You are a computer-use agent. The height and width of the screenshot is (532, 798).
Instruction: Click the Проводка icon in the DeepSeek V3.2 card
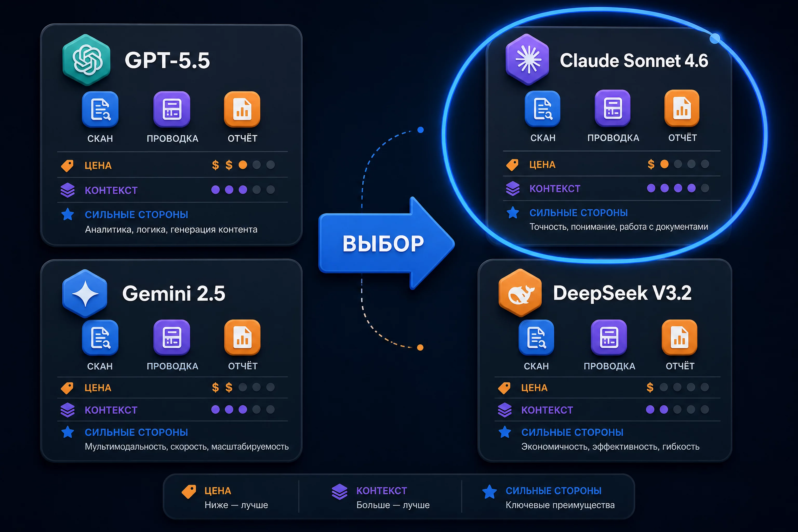click(609, 338)
